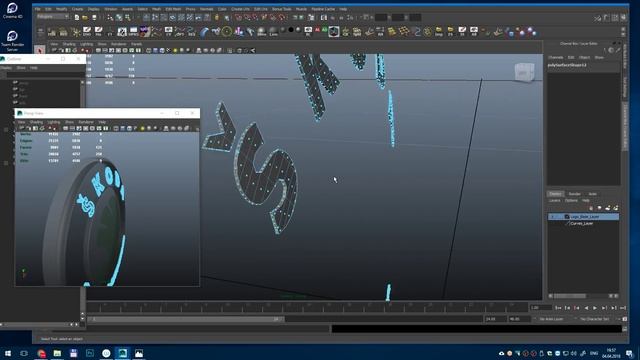The height and width of the screenshot is (360, 640).
Task: Open Cinema 4D desktop shortcut
Action: click(12, 11)
